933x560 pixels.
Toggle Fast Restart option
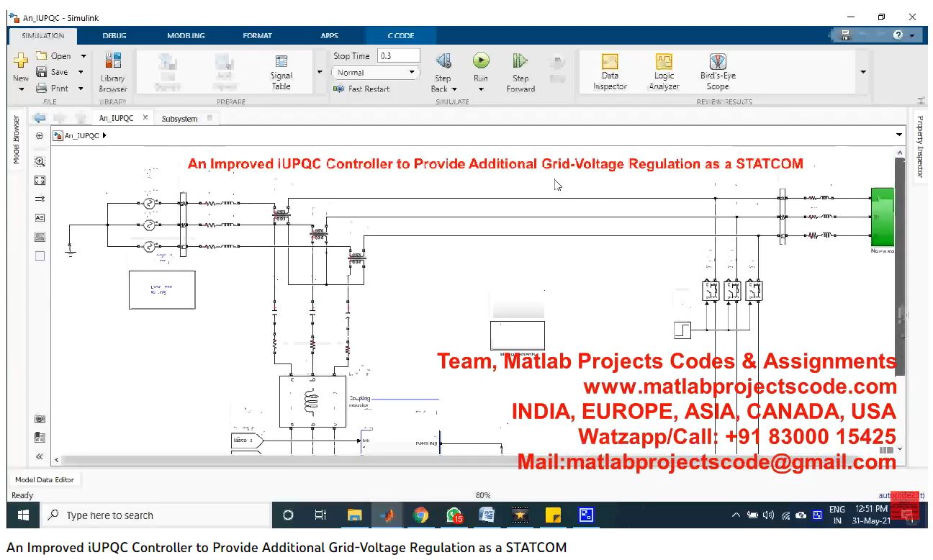[x=361, y=89]
